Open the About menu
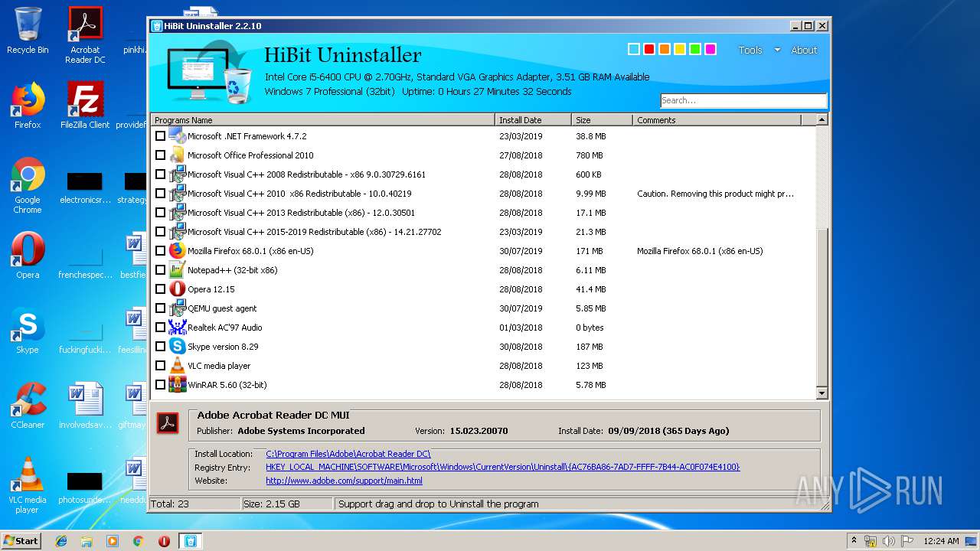Viewport: 980px width, 551px height. pyautogui.click(x=804, y=50)
